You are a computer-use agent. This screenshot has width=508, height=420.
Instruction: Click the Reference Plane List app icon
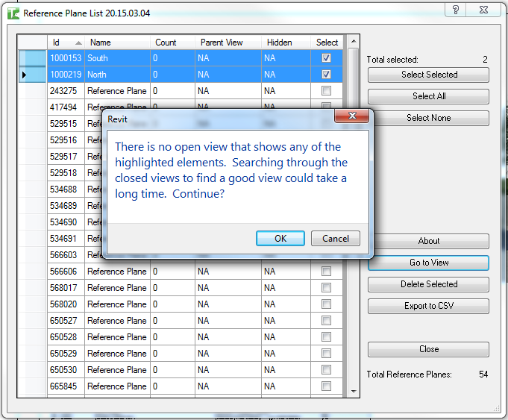[x=13, y=13]
